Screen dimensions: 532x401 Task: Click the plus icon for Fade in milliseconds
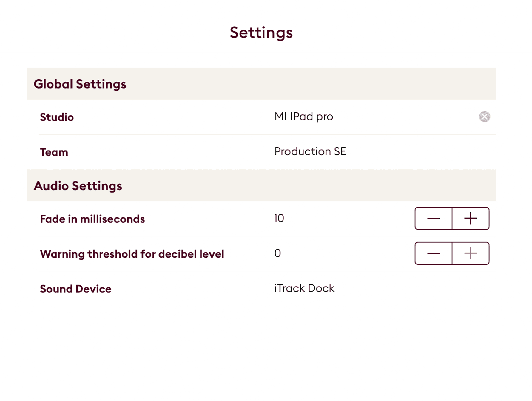[x=470, y=218]
